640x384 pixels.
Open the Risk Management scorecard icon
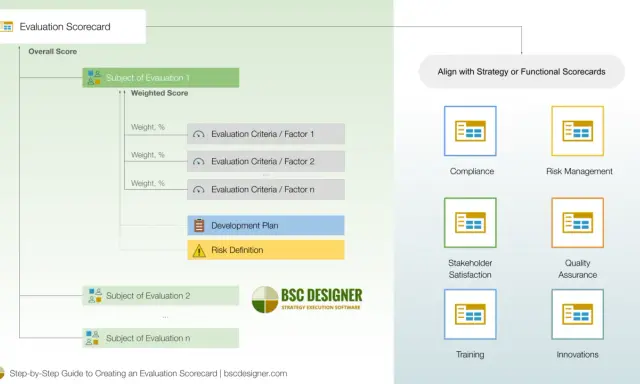point(578,131)
